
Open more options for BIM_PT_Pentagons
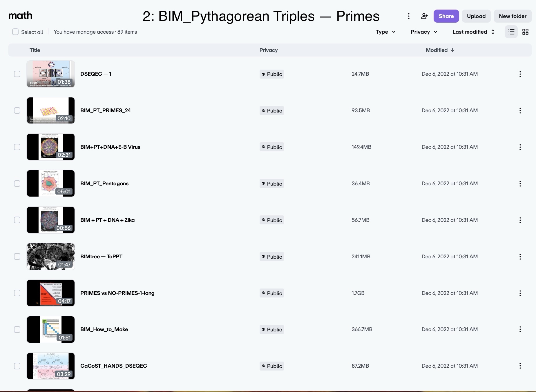(x=520, y=184)
